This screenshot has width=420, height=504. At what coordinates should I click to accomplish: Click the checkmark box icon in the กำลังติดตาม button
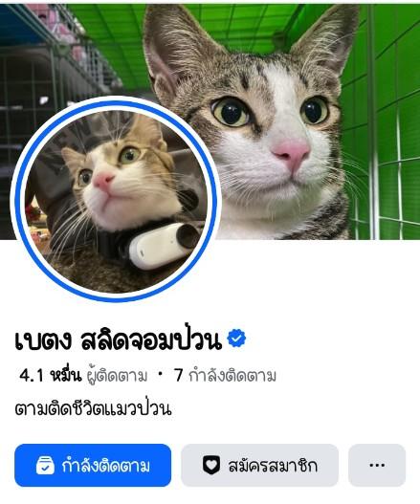[45, 466]
